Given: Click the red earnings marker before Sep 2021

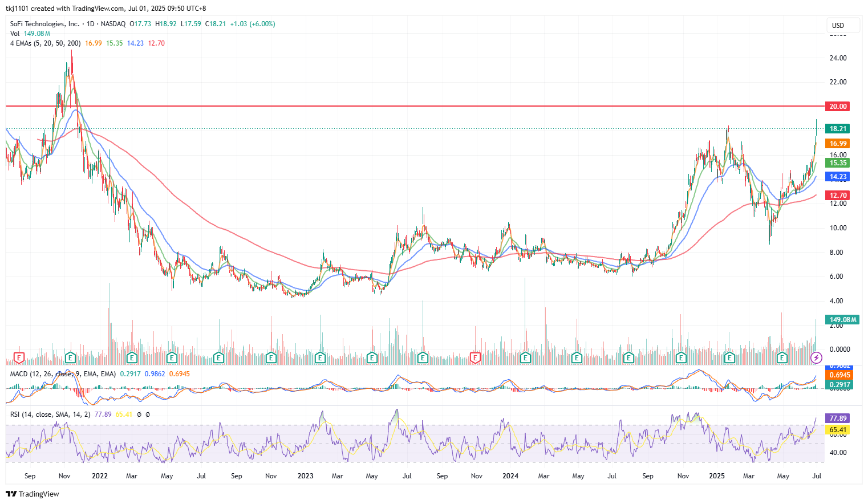Looking at the screenshot, I should pyautogui.click(x=19, y=357).
